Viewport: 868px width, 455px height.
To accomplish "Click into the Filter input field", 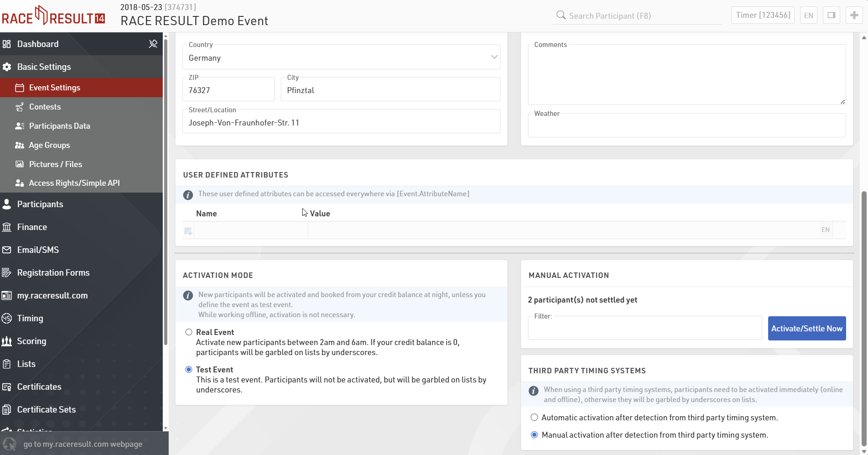I will (645, 329).
